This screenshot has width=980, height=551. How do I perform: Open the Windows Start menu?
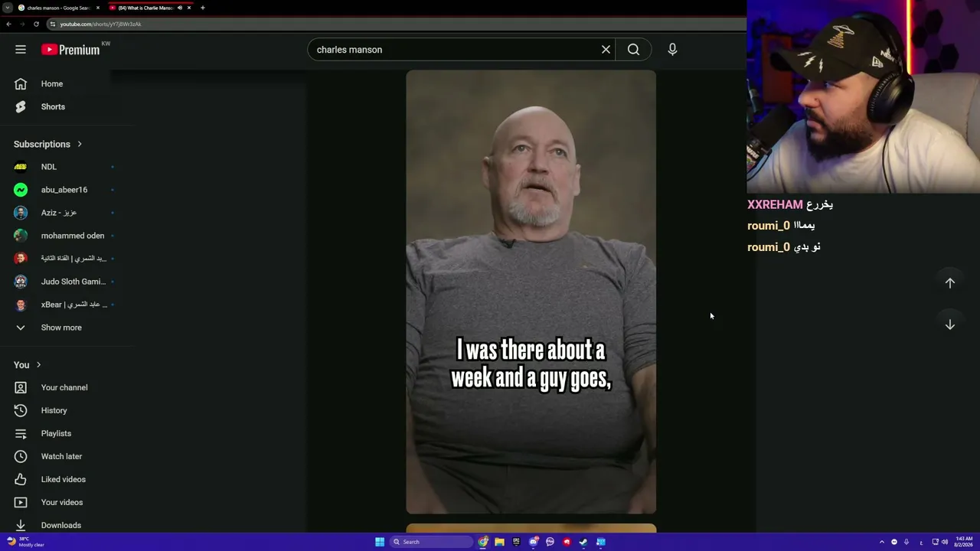click(x=380, y=542)
